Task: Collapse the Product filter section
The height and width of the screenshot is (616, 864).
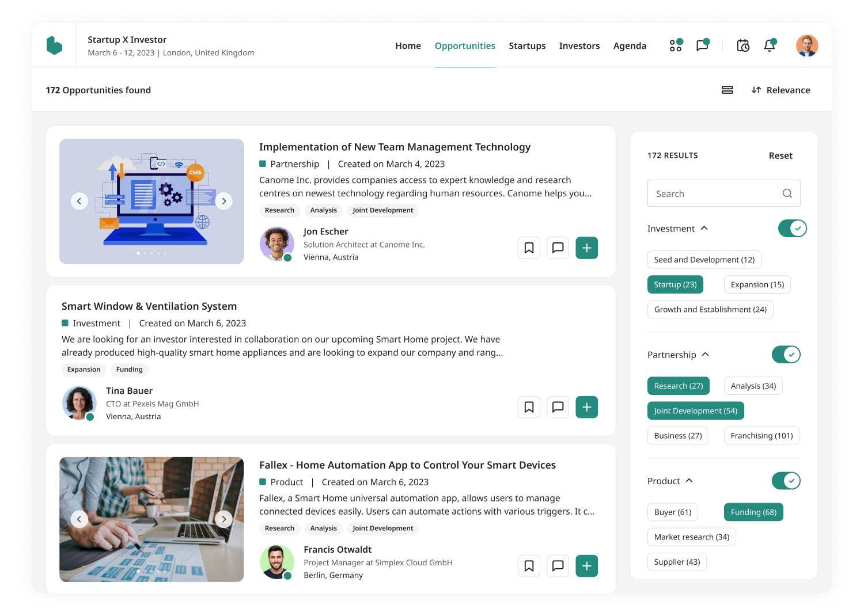Action: (689, 481)
